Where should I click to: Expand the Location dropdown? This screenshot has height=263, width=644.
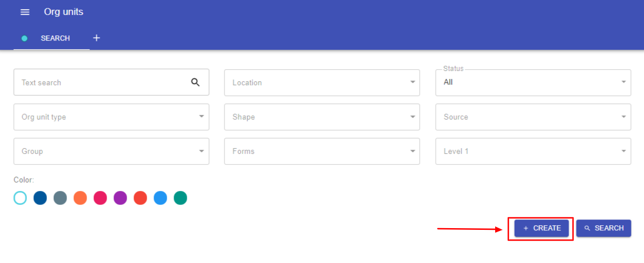point(322,82)
